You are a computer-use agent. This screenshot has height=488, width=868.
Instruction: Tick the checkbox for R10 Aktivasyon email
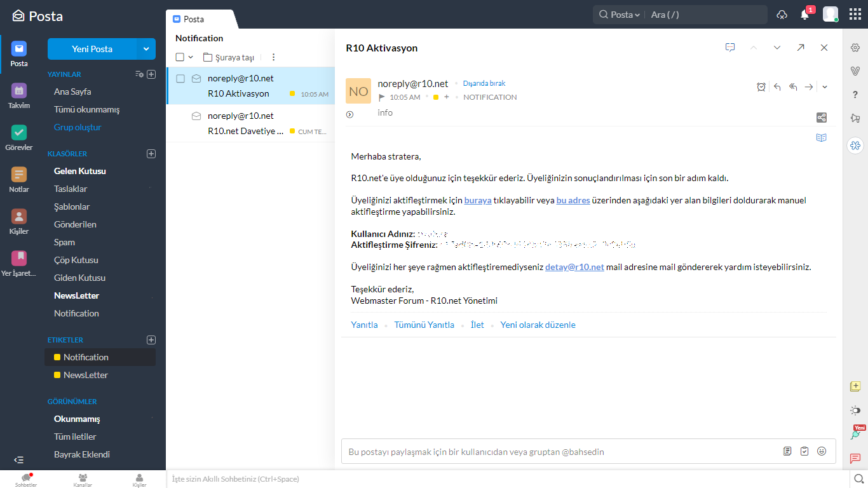click(x=180, y=79)
